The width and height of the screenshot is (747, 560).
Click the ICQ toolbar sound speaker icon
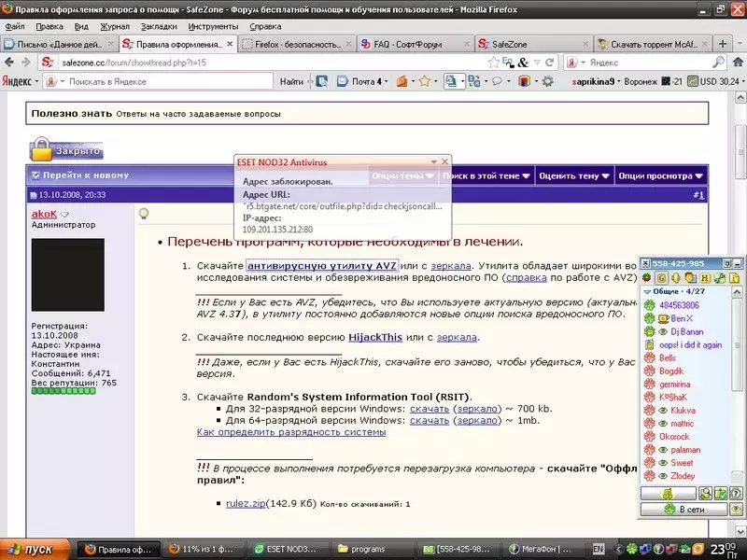(x=675, y=278)
